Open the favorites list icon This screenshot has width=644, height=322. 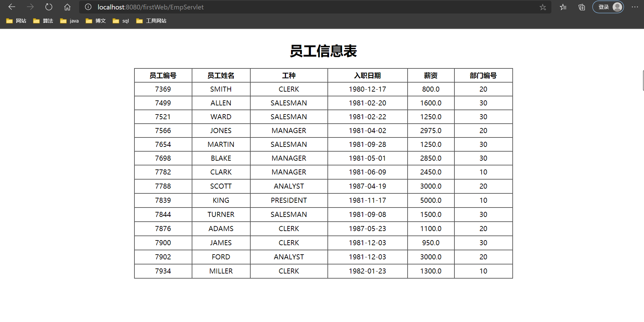point(563,7)
